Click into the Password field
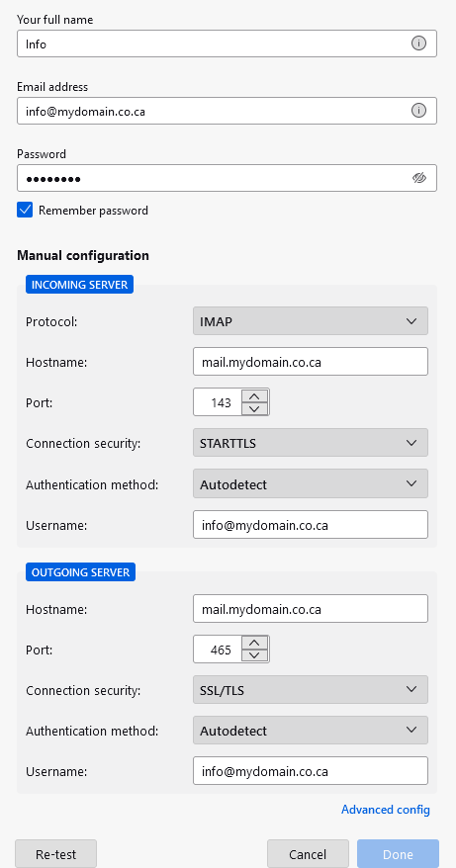 [214, 178]
